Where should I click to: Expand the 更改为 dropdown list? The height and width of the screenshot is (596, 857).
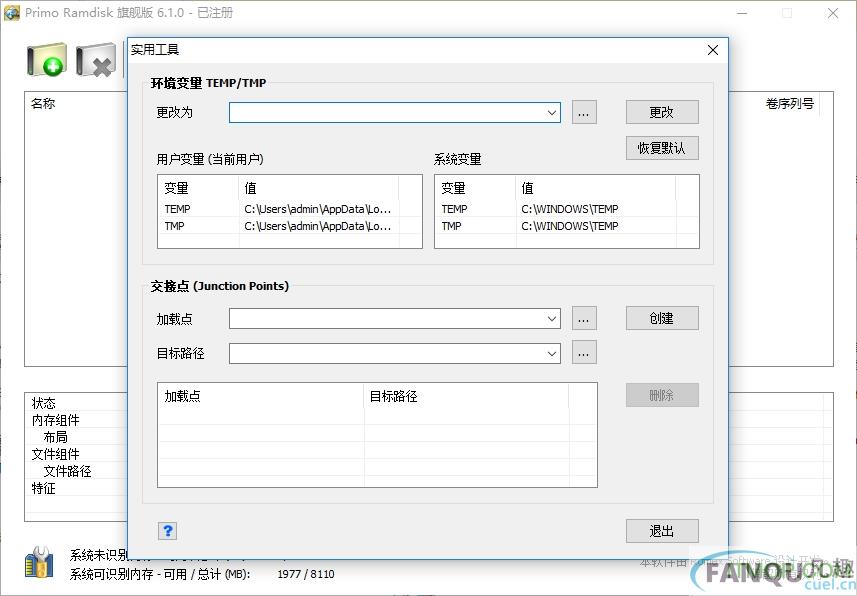coord(551,113)
